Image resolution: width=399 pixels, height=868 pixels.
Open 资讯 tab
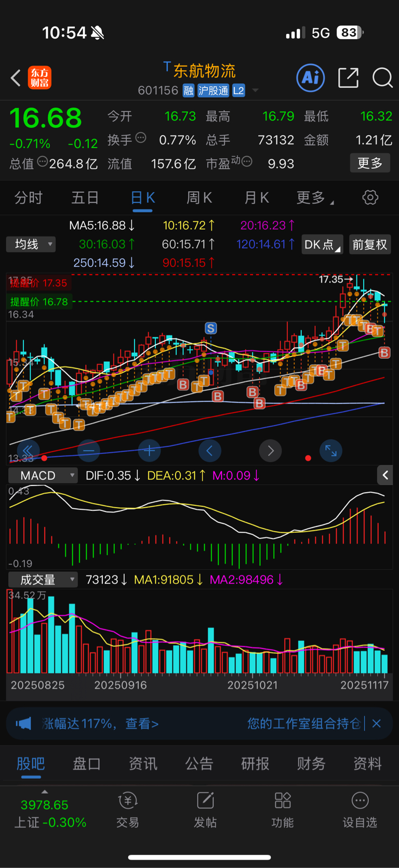143,764
